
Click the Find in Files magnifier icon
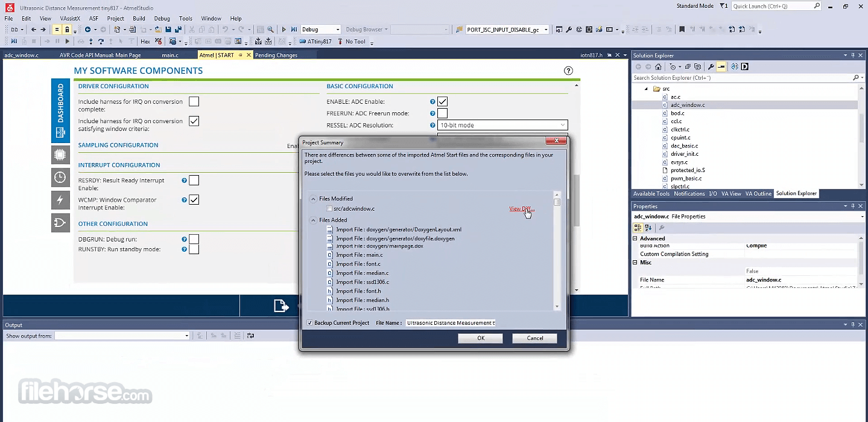point(270,29)
